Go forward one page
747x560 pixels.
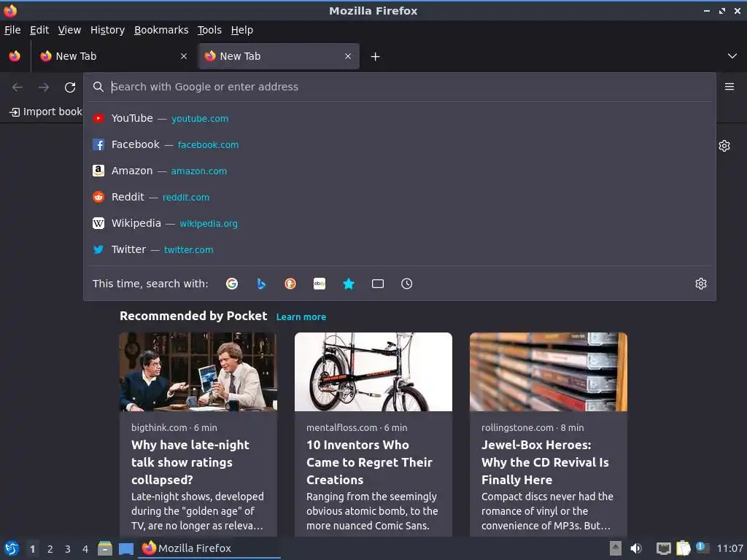coord(44,87)
